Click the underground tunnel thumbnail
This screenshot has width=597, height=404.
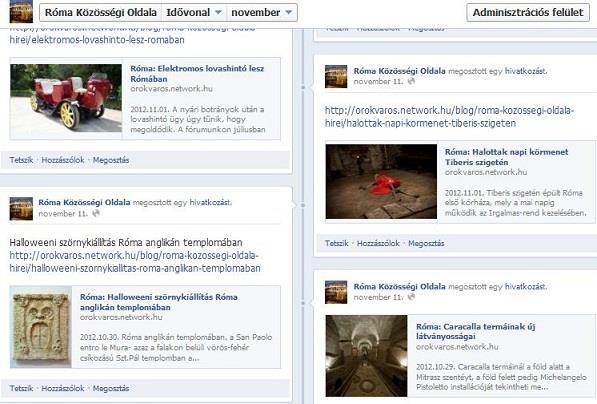[x=366, y=356]
